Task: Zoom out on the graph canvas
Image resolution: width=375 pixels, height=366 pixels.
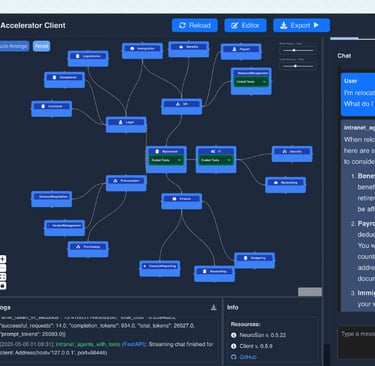Action: (x=3, y=268)
